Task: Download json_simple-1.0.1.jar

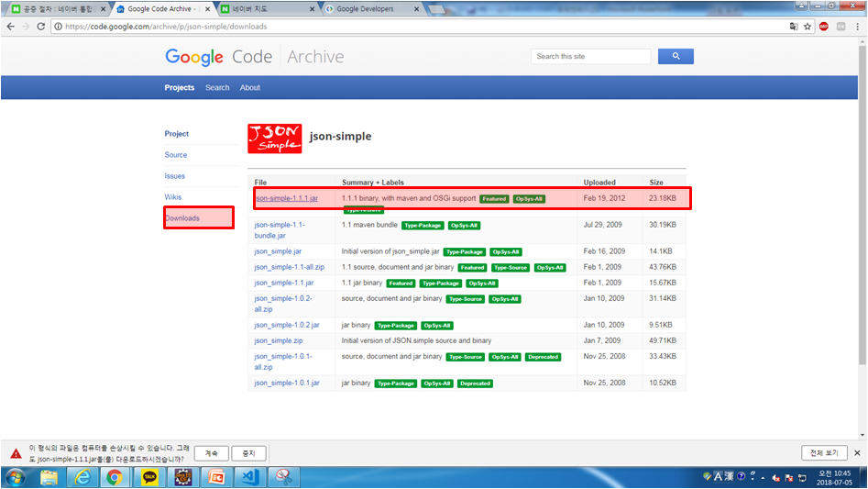Action: [287, 383]
